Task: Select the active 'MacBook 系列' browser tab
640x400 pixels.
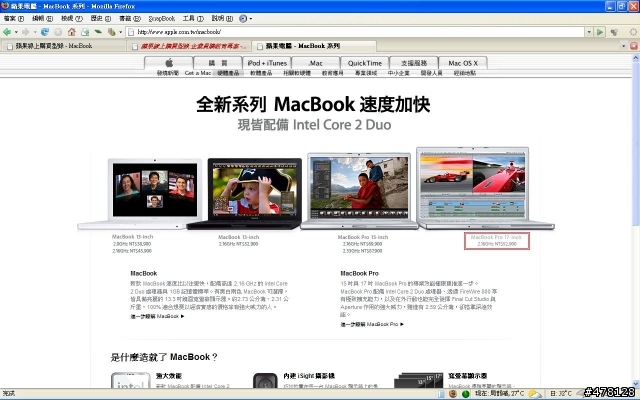Action: 313,46
